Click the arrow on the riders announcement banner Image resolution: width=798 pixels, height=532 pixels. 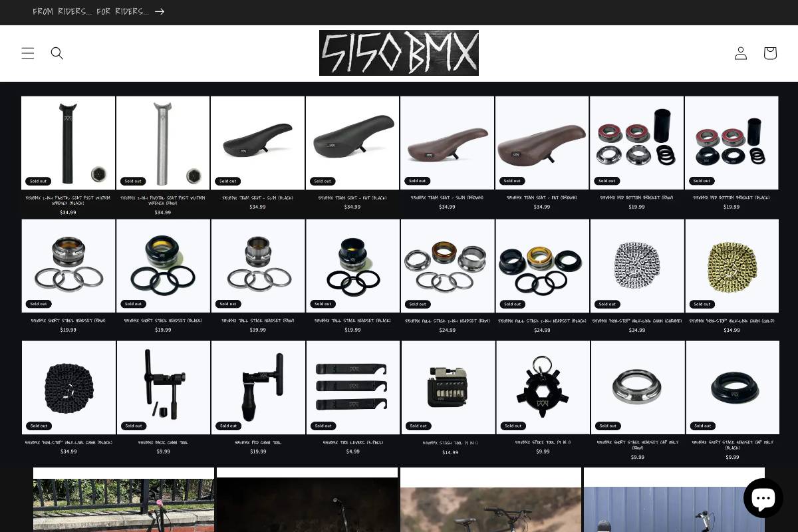pyautogui.click(x=160, y=11)
